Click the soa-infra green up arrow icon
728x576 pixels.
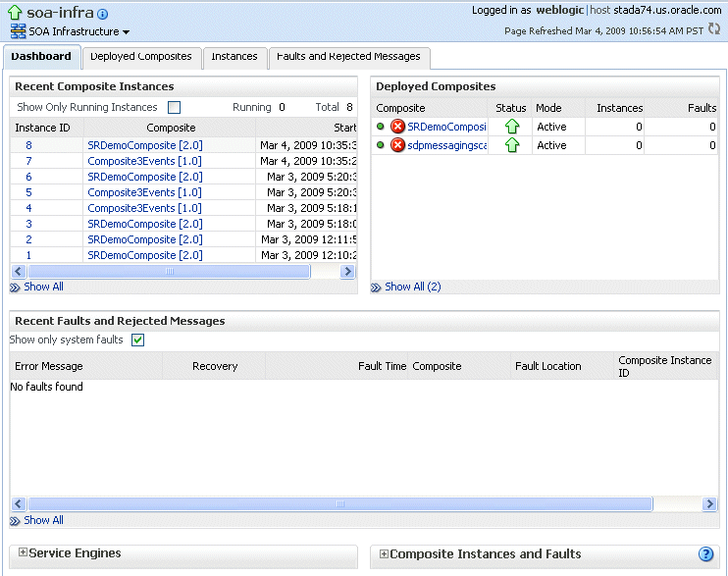[15, 12]
